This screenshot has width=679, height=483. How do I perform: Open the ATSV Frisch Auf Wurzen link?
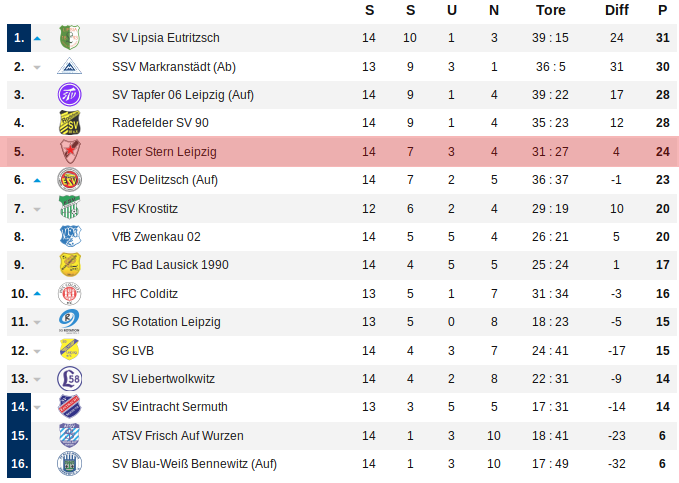click(178, 436)
